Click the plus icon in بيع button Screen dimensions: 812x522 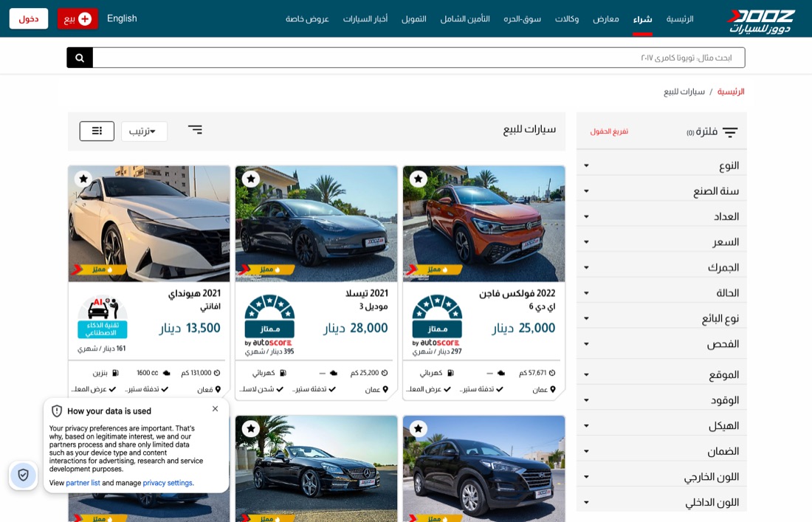coord(85,19)
